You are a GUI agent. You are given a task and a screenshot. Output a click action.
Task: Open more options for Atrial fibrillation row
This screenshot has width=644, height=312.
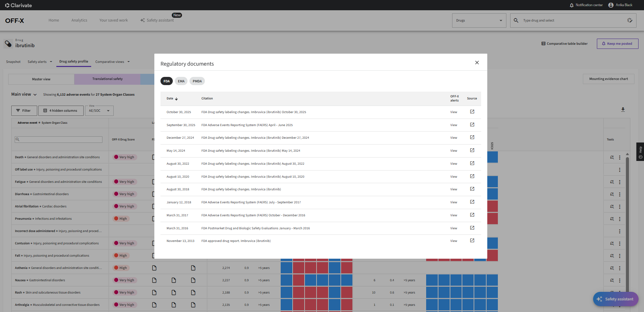(x=619, y=207)
